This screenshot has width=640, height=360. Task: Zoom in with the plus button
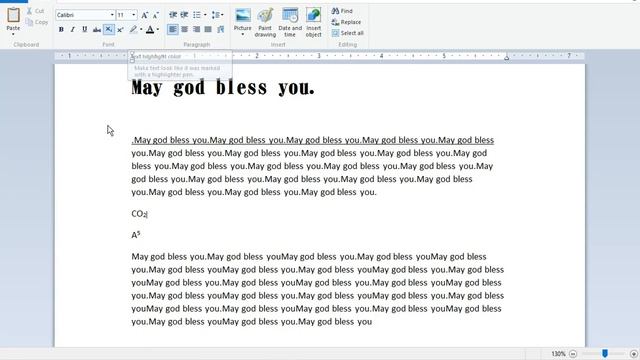point(633,354)
